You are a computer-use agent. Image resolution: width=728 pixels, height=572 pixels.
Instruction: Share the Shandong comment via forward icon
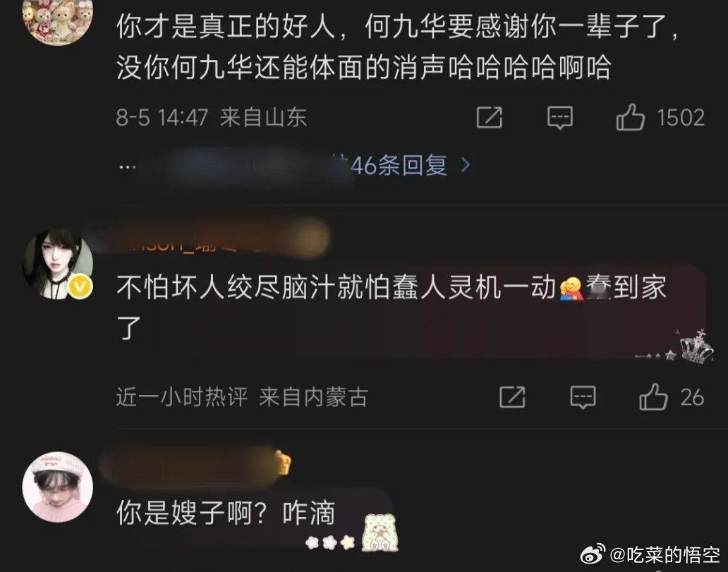click(490, 117)
